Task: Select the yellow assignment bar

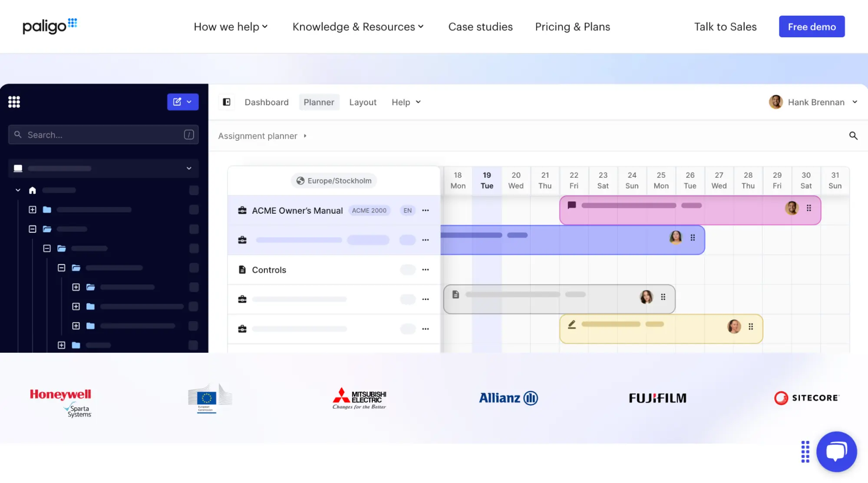Action: click(x=661, y=329)
